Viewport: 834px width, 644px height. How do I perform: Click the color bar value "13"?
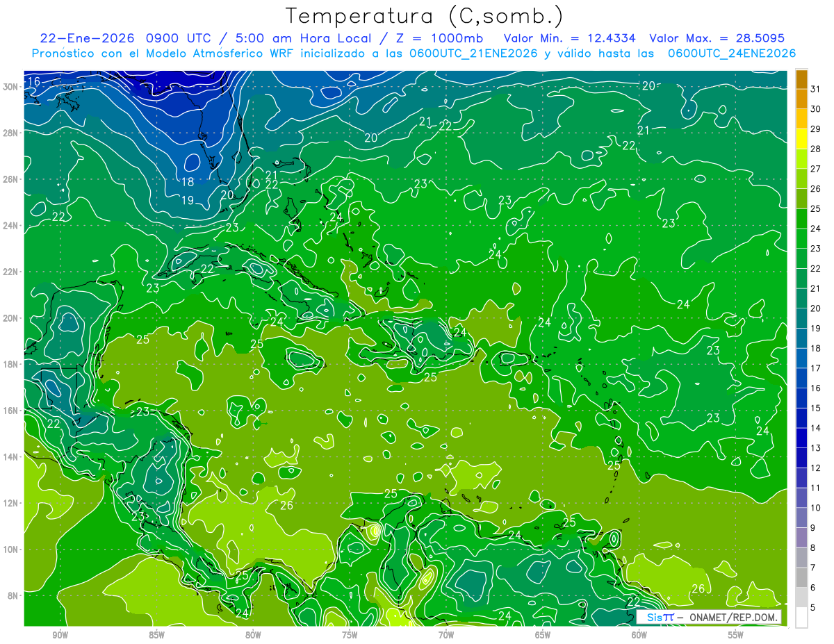click(815, 448)
